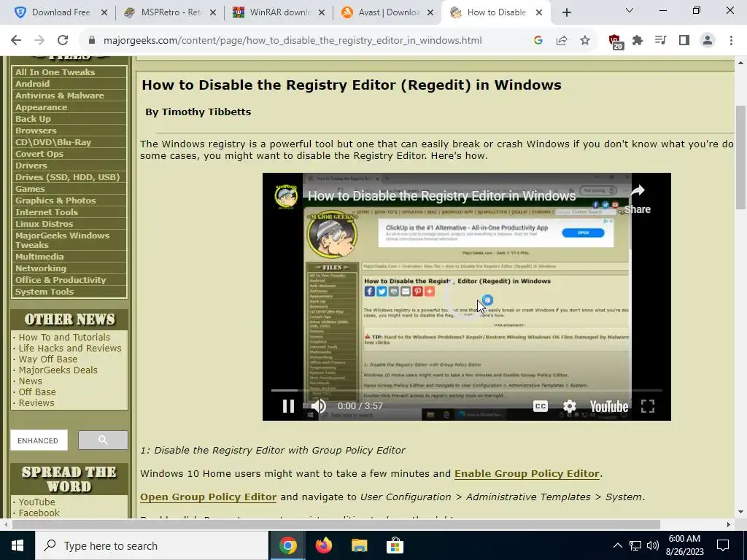Share the video via Share arrow
The width and height of the screenshot is (747, 560).
click(638, 199)
